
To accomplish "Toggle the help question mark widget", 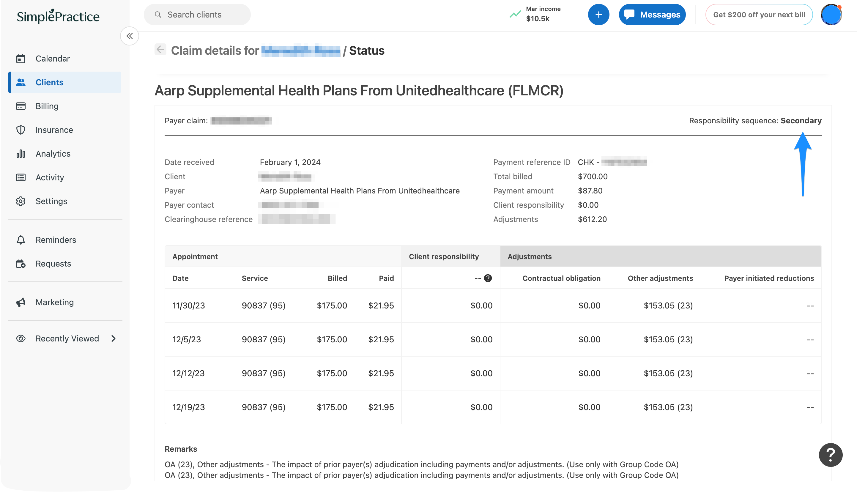I will pos(831,455).
